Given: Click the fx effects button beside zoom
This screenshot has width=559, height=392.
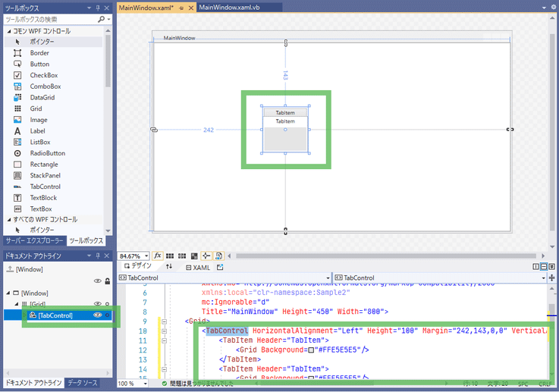Looking at the screenshot, I should coord(158,256).
